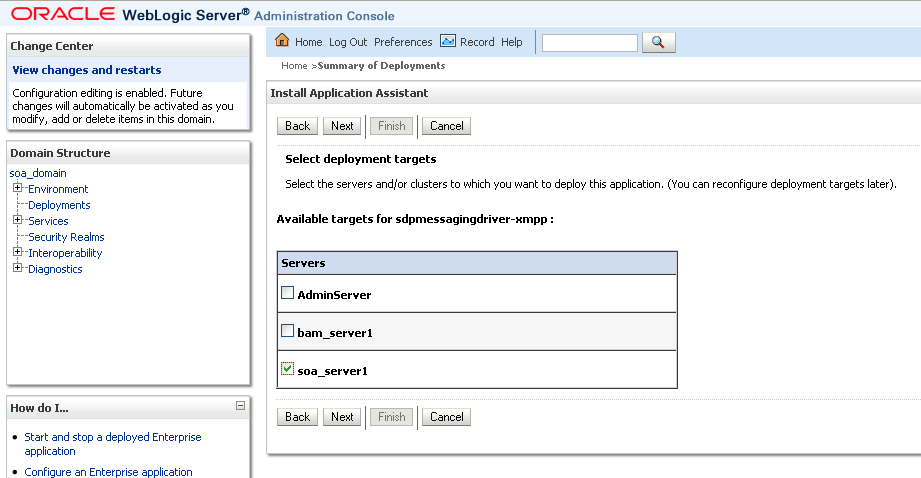Expand the Diagnostics tree node

pyautogui.click(x=18, y=269)
